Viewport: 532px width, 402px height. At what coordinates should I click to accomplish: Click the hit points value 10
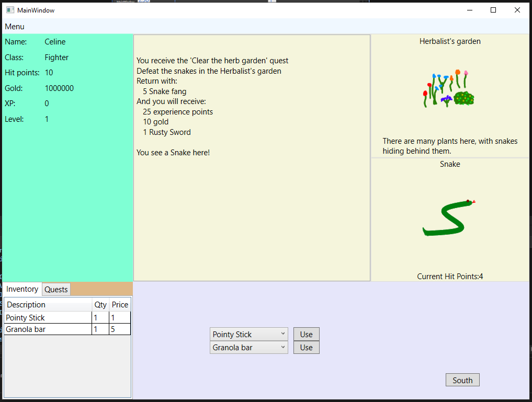click(x=49, y=73)
